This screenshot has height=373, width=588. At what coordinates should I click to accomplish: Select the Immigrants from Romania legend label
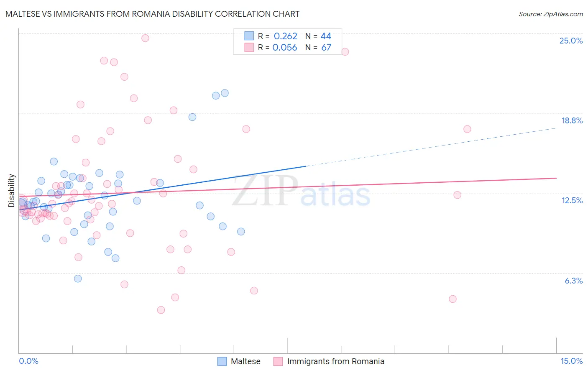pyautogui.click(x=336, y=361)
